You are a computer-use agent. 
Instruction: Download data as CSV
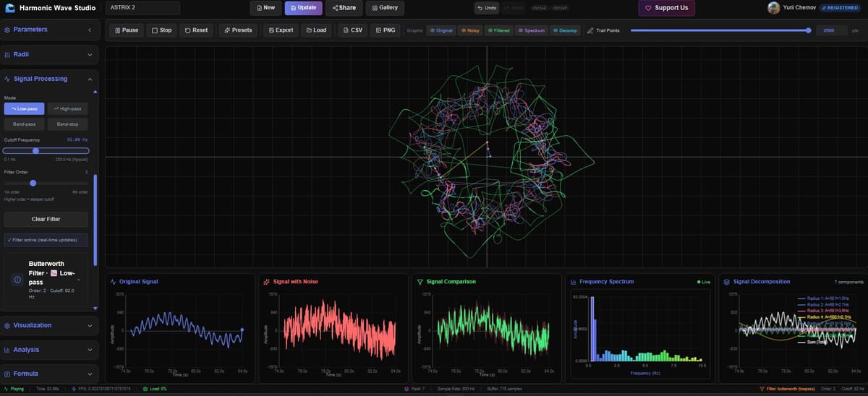point(352,30)
